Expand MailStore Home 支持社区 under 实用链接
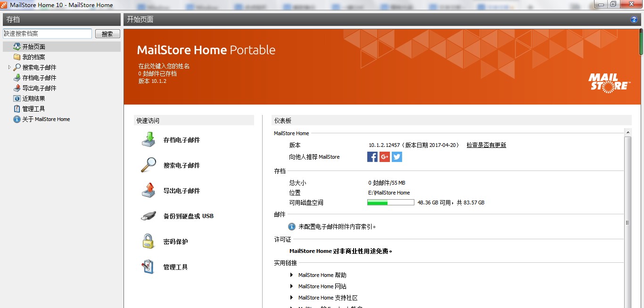Image resolution: width=644 pixels, height=308 pixels. (x=291, y=298)
